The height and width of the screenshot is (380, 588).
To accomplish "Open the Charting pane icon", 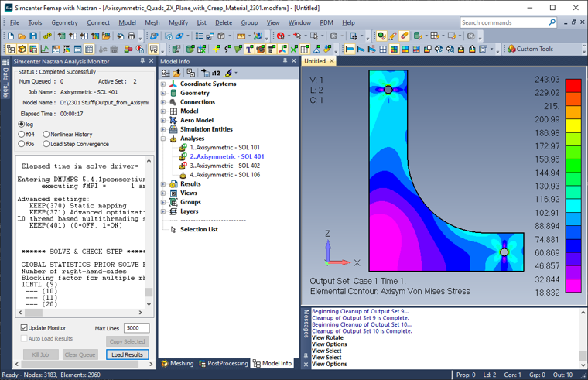I will [45, 49].
